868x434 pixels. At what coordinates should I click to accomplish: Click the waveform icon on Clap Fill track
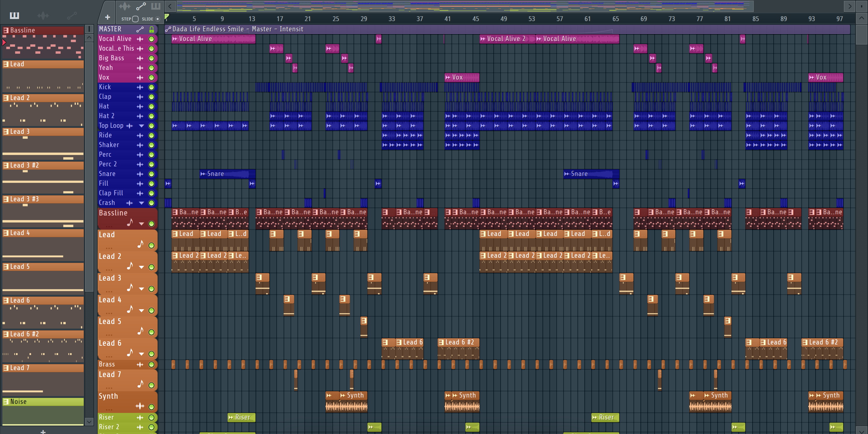[140, 193]
